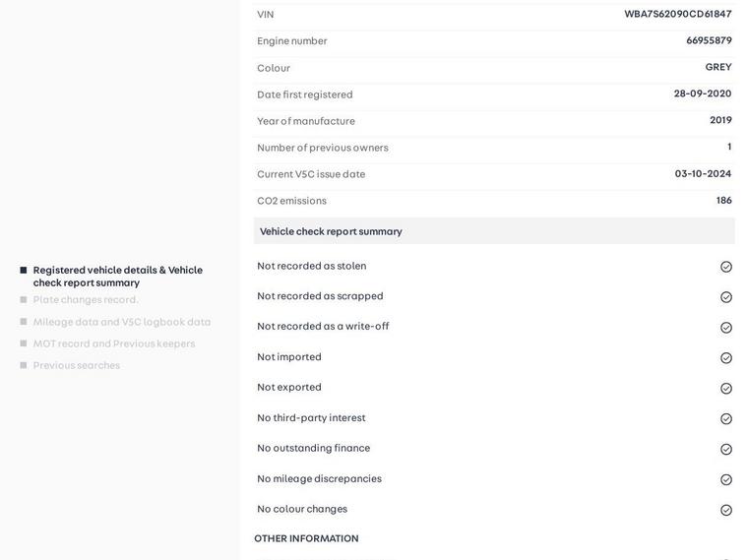Click the colour changes check icon
This screenshot has width=747, height=560.
pos(726,511)
